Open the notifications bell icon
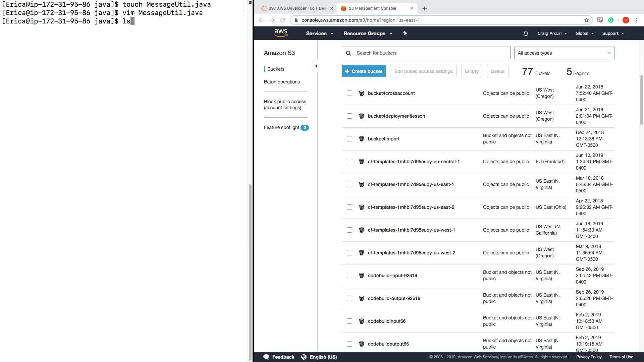The height and width of the screenshot is (362, 644). coord(526,34)
